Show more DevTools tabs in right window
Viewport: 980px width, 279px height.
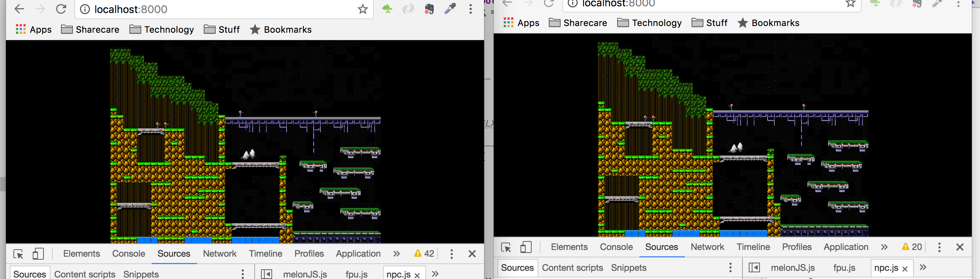click(884, 247)
